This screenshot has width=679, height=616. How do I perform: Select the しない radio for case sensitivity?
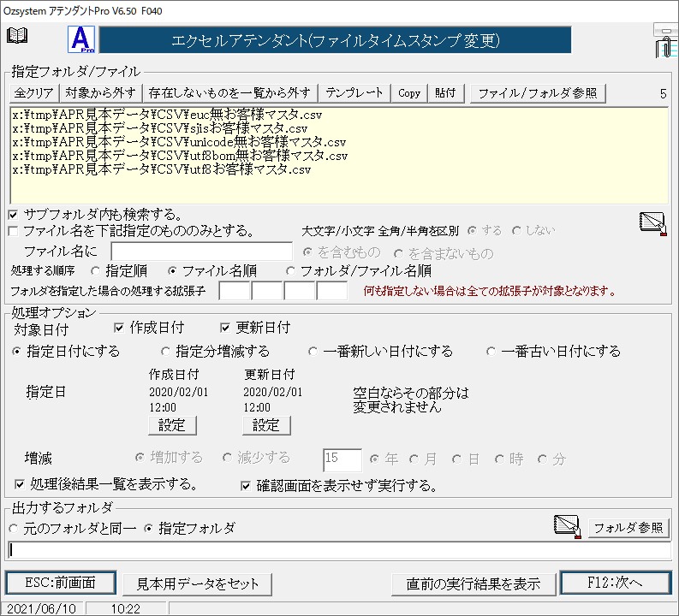[x=515, y=230]
